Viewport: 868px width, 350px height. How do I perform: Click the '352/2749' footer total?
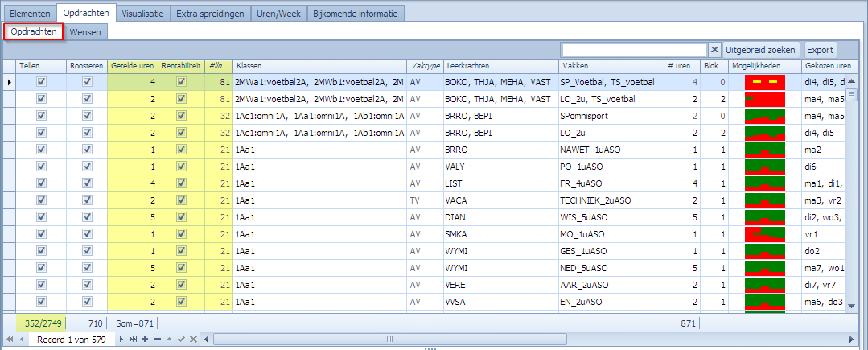(45, 323)
